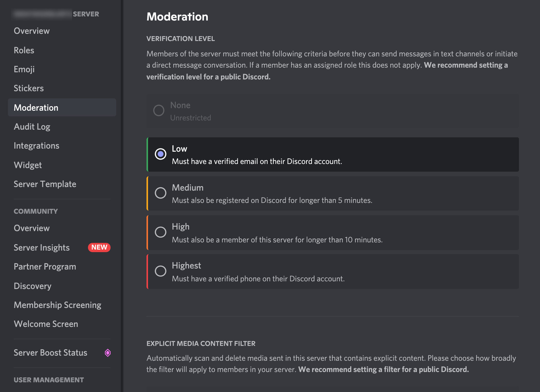
Task: Click the Partner Program link
Action: [x=45, y=266]
